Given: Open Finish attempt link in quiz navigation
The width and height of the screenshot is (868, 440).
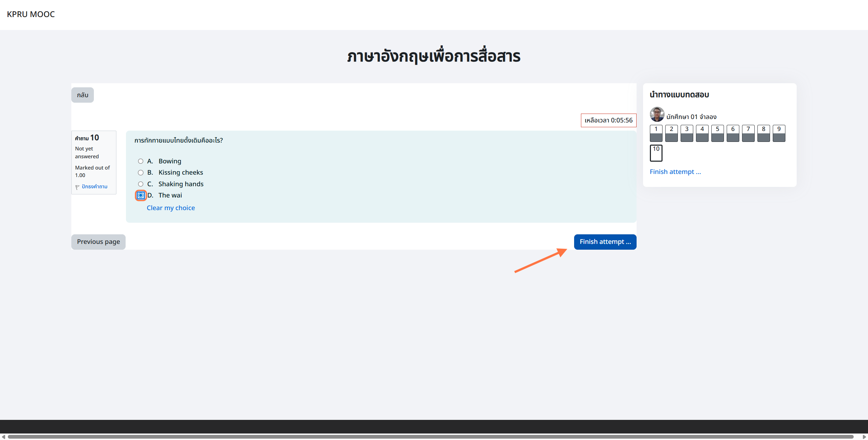Looking at the screenshot, I should click(x=675, y=172).
